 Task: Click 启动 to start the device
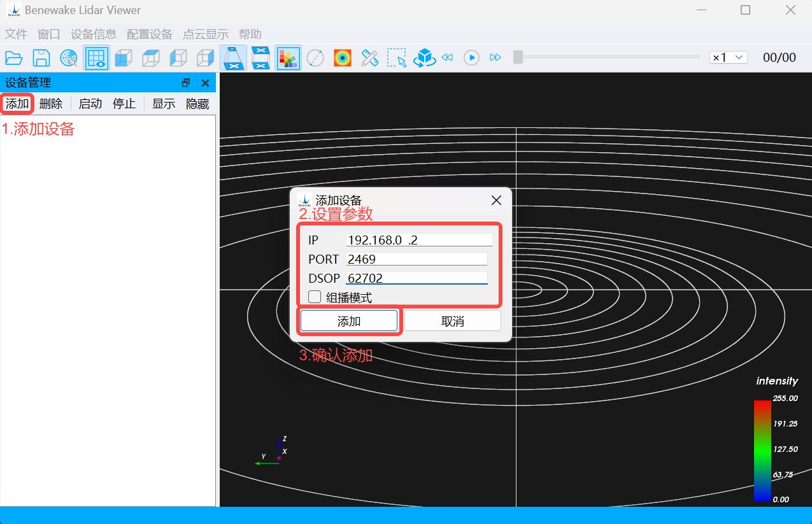[x=90, y=104]
